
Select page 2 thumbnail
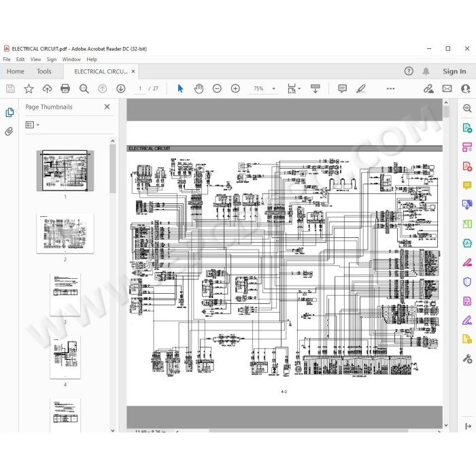pos(65,233)
